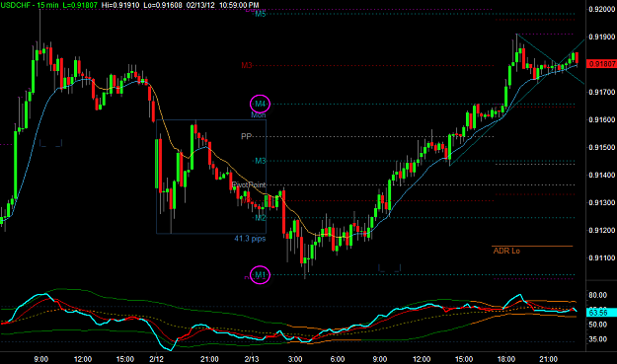Click the teal M3 level label
This screenshot has height=364, width=617.
coord(261,161)
